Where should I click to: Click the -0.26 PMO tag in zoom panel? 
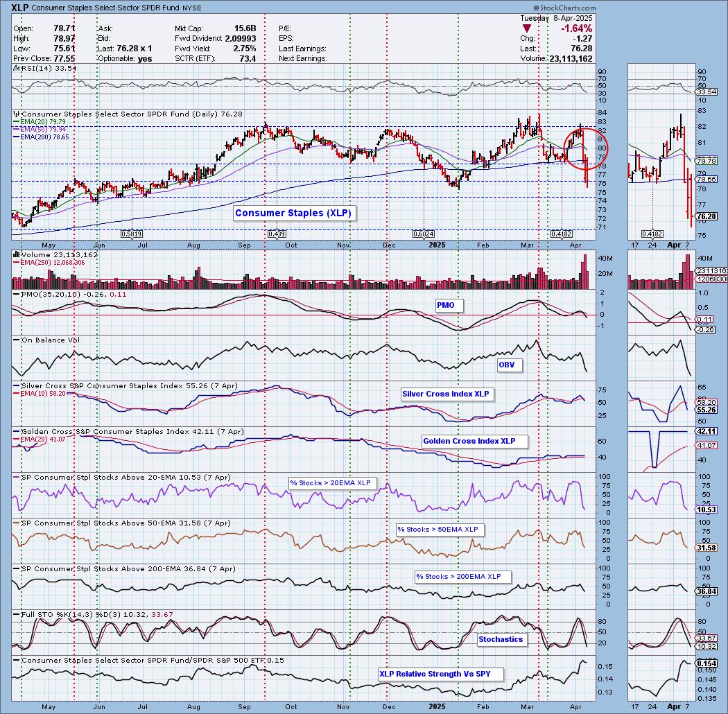(706, 329)
